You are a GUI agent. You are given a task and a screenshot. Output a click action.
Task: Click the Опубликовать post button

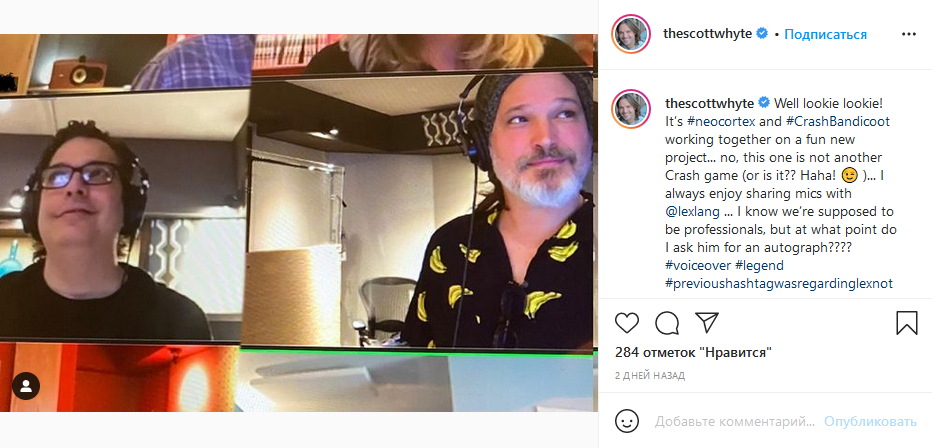pyautogui.click(x=870, y=422)
